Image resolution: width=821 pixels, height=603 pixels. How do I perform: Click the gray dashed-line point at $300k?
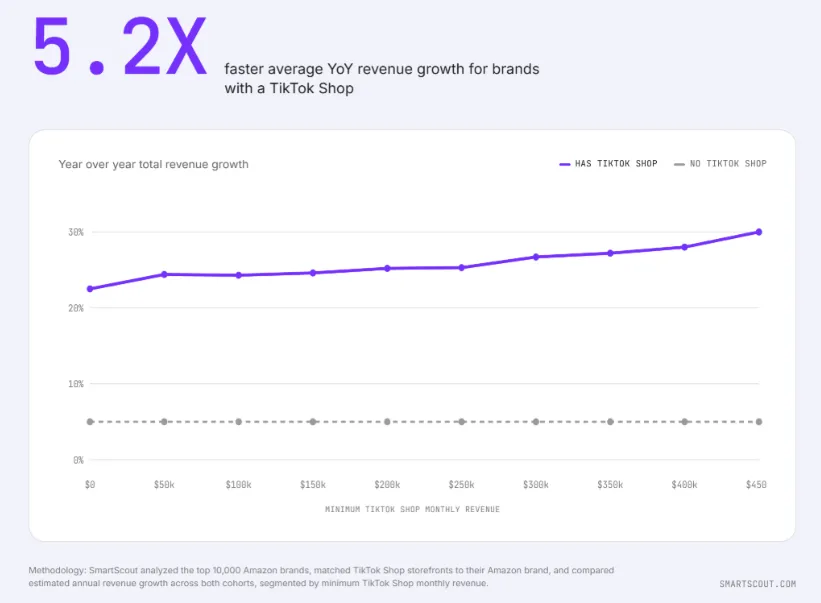click(536, 422)
